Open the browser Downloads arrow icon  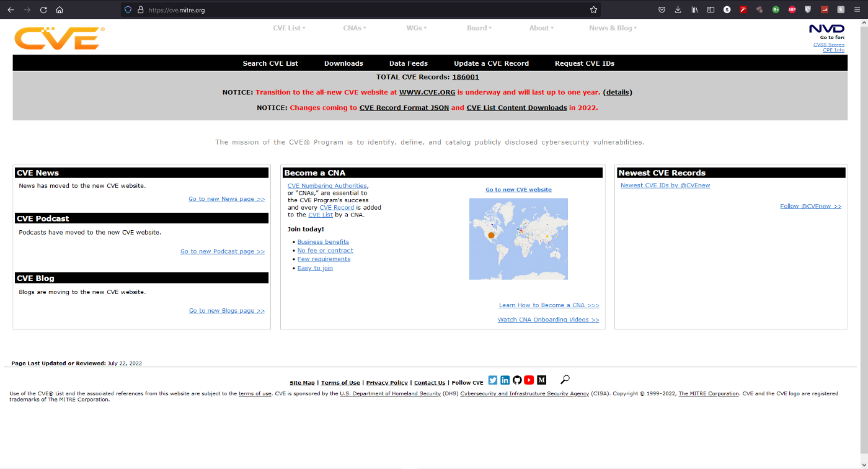click(678, 10)
